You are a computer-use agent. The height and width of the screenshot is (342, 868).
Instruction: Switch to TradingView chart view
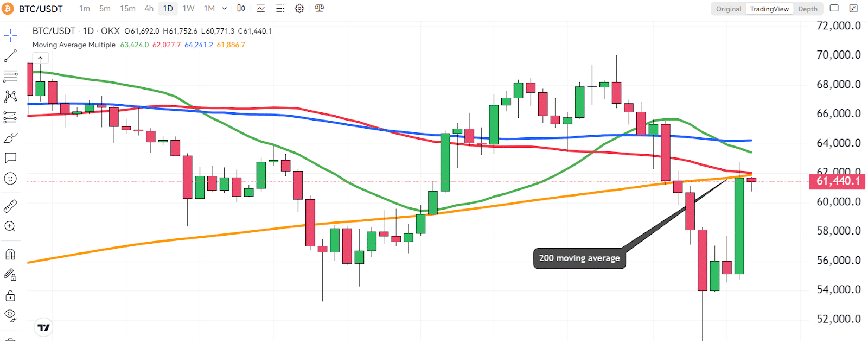click(769, 9)
